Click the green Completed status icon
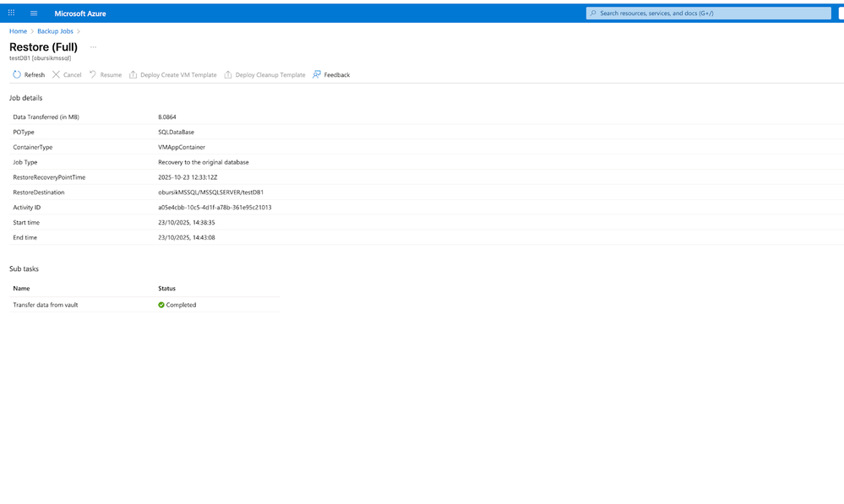Image resolution: width=844 pixels, height=504 pixels. point(161,305)
